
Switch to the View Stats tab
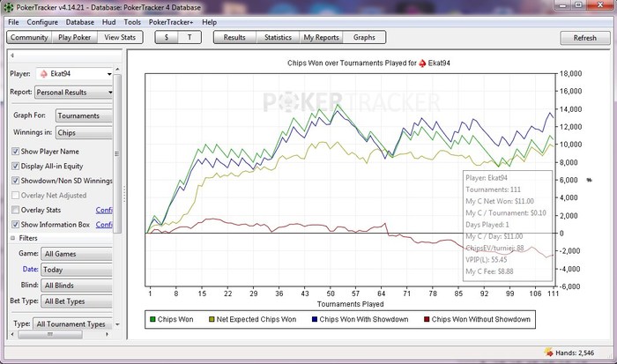[120, 37]
